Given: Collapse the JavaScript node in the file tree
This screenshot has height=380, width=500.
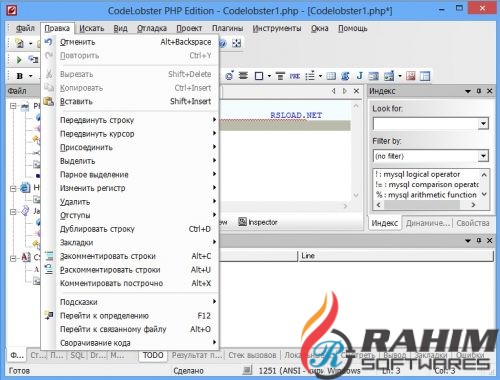Looking at the screenshot, I should (13, 212).
